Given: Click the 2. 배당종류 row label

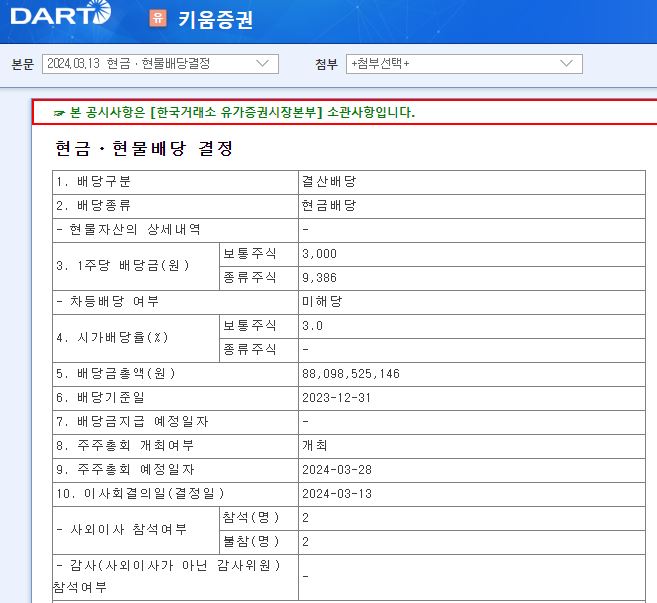Looking at the screenshot, I should [x=94, y=206].
